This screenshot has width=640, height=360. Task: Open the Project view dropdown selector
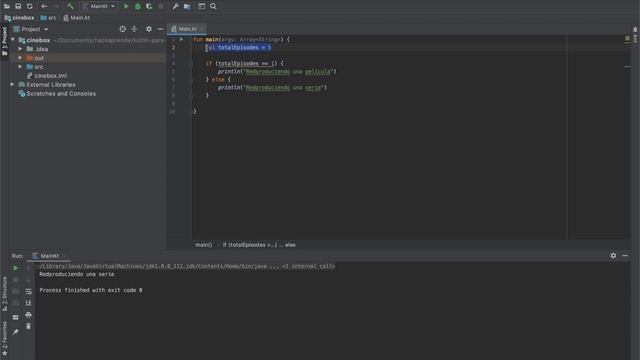pos(31,29)
